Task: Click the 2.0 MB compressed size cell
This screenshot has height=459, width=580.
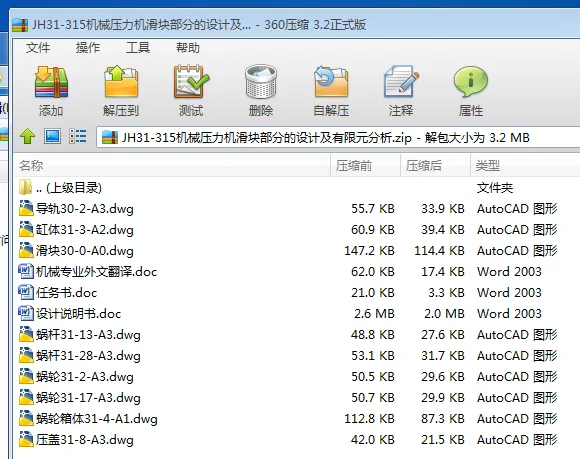Action: click(444, 314)
